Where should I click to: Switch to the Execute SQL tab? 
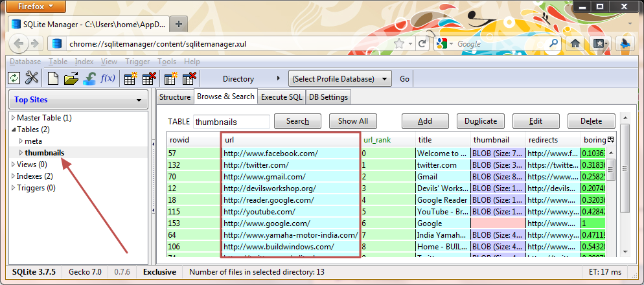282,97
